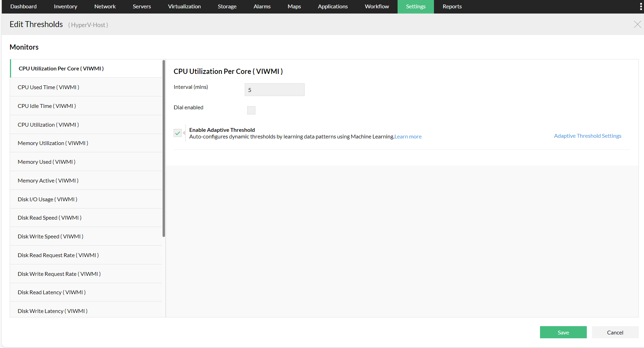644x348 pixels.
Task: Click the Learn more link
Action: tap(408, 136)
